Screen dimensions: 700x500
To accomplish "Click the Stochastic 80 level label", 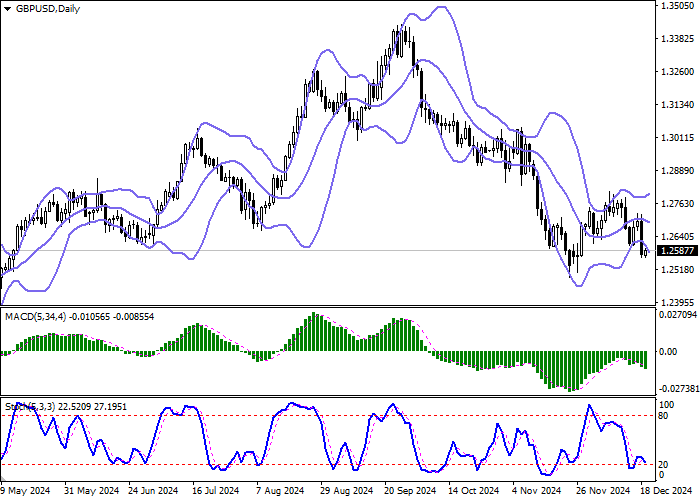I will (x=664, y=414).
